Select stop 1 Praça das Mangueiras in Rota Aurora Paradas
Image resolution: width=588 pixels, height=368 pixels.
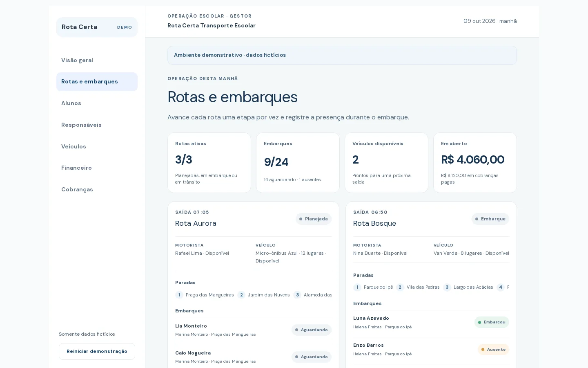tap(205, 295)
